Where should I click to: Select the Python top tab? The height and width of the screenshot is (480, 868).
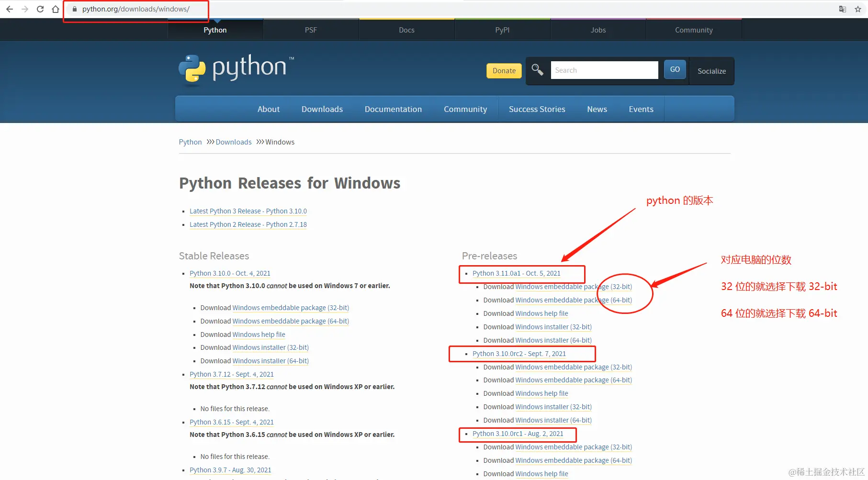[215, 30]
